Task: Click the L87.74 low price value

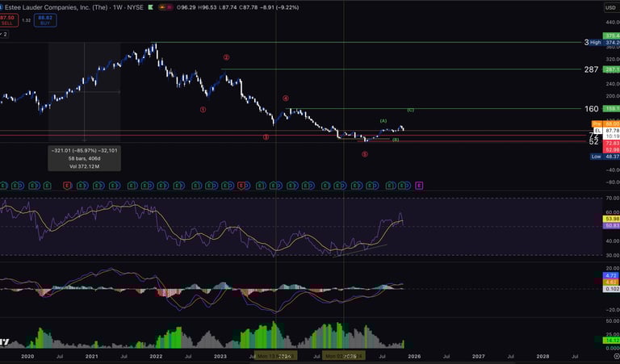Action: click(x=228, y=7)
